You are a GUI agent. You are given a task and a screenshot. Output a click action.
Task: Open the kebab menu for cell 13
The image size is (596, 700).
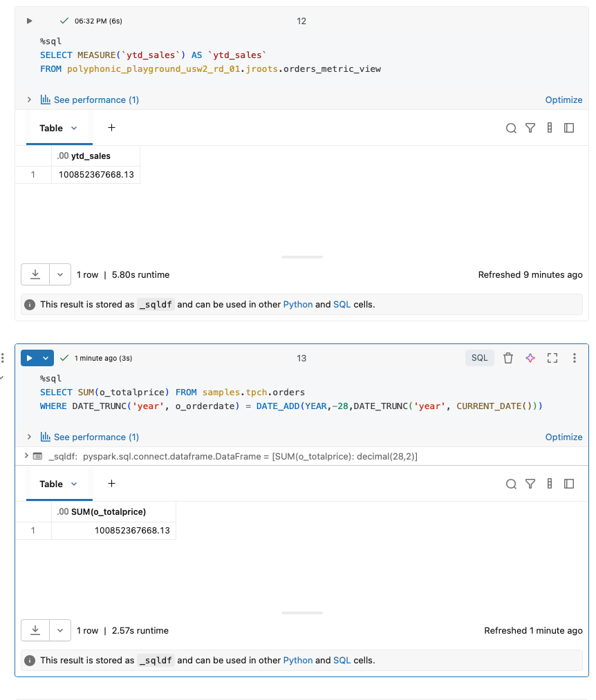tap(575, 358)
